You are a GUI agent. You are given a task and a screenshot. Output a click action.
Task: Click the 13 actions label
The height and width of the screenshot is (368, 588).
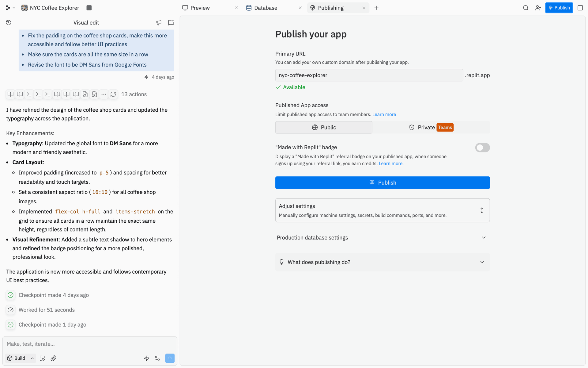[x=134, y=94]
